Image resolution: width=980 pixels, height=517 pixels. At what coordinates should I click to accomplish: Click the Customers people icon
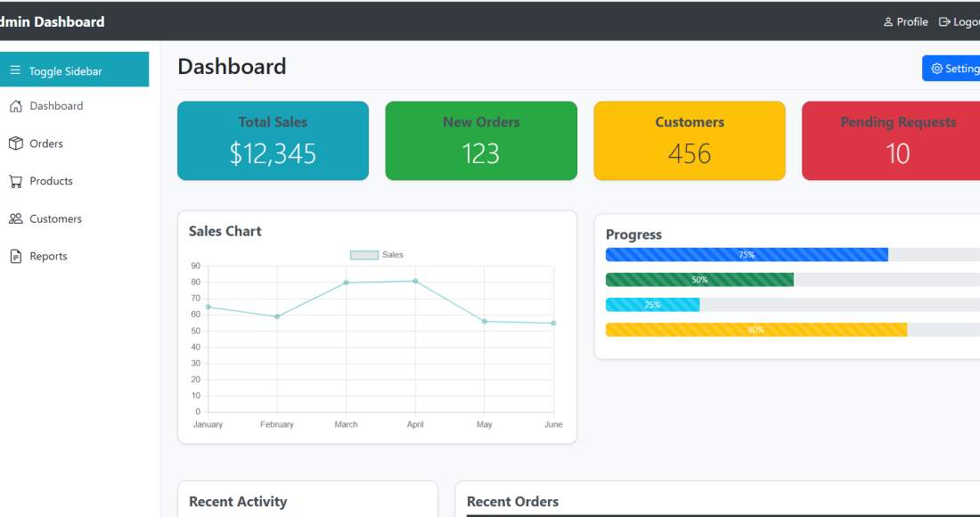15,218
